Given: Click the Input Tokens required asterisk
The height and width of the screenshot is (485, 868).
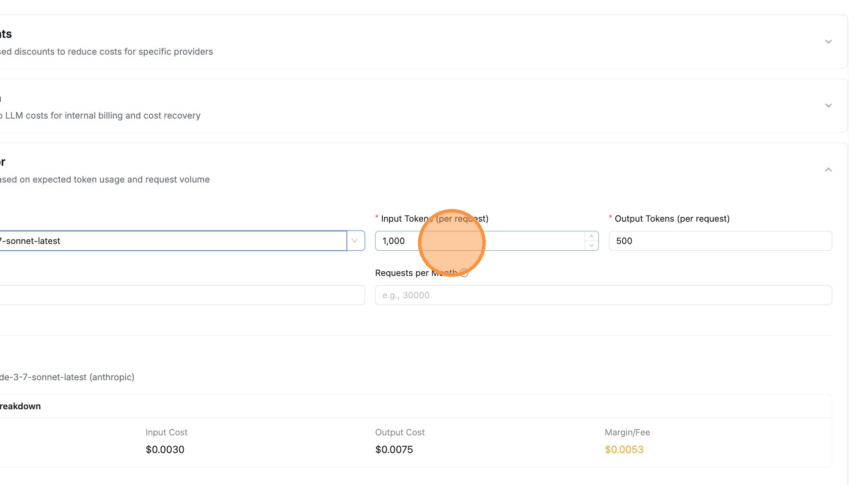Looking at the screenshot, I should [x=376, y=218].
